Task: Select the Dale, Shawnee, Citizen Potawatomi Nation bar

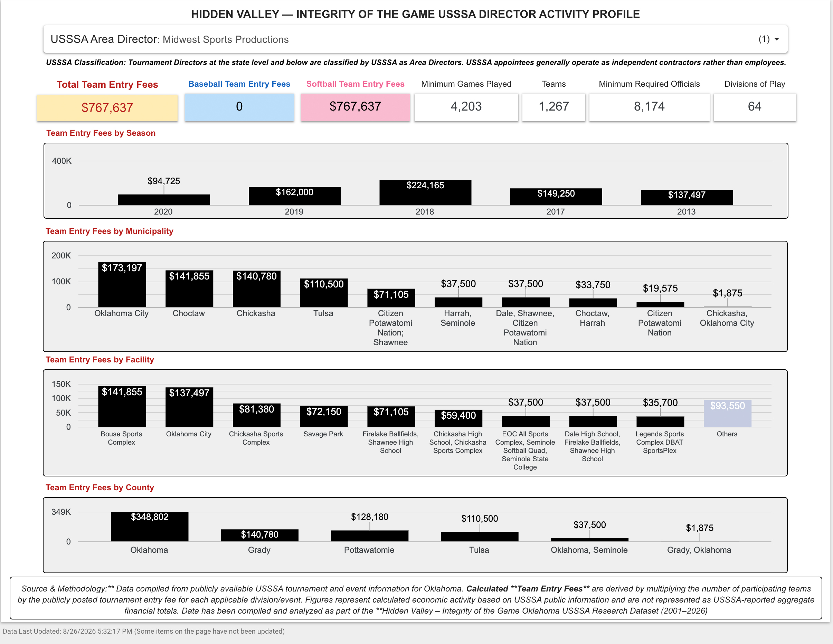Action: coord(526,302)
